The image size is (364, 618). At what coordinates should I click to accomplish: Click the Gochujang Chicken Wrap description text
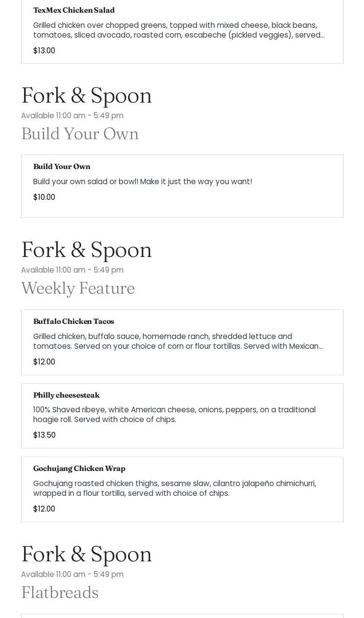coord(174,488)
